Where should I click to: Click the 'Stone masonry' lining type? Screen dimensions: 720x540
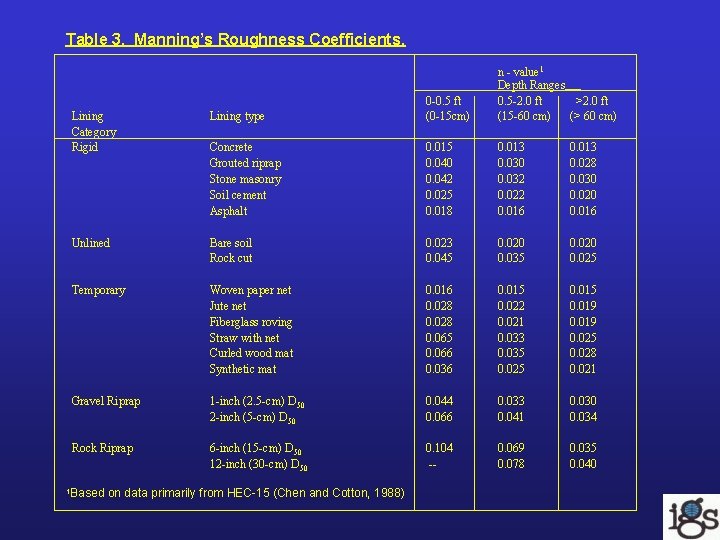click(245, 179)
